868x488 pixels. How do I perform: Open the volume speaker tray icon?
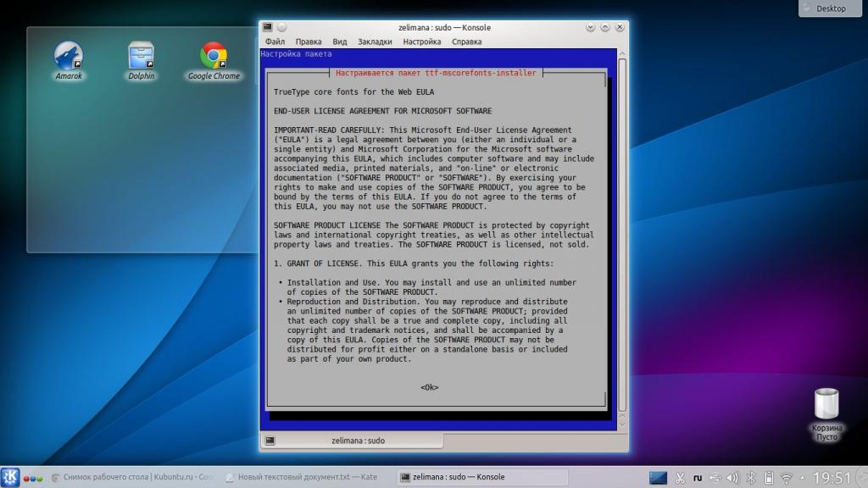(x=733, y=478)
